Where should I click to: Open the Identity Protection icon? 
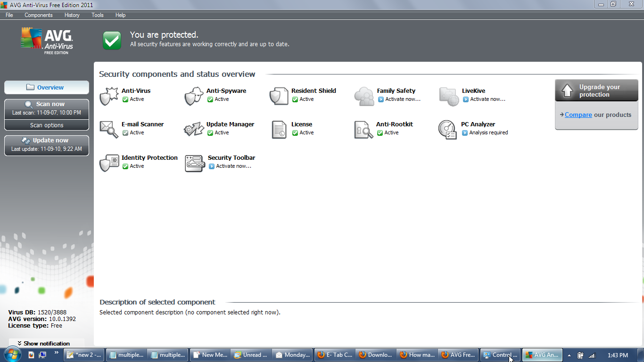109,163
